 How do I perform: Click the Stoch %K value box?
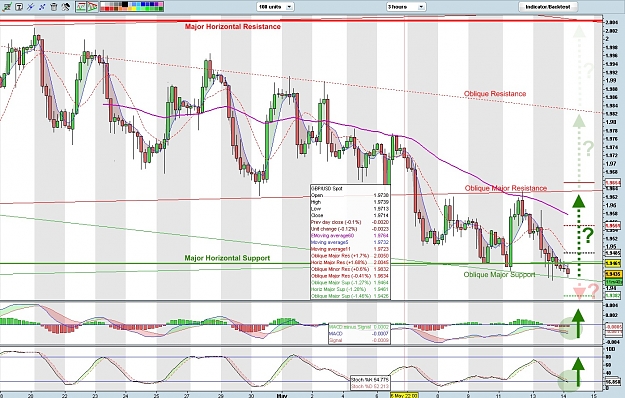pyautogui.click(x=369, y=380)
